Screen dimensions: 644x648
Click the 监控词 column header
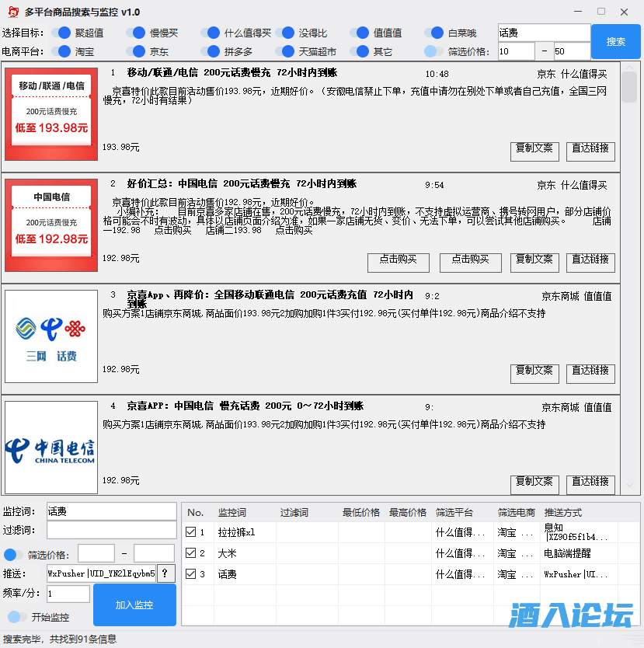(232, 513)
